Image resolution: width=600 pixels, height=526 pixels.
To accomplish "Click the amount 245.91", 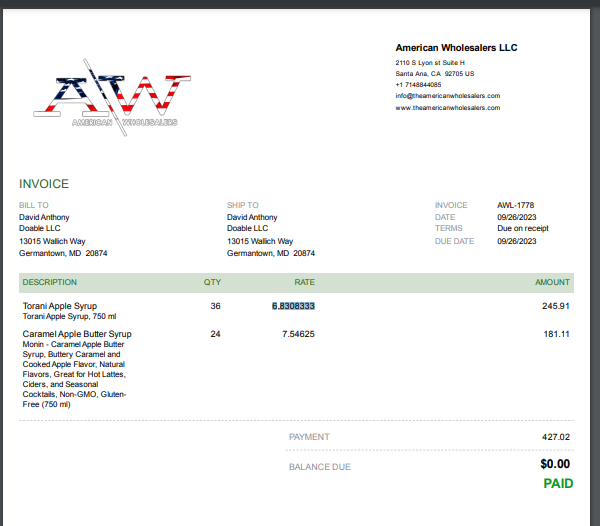I will tap(556, 306).
